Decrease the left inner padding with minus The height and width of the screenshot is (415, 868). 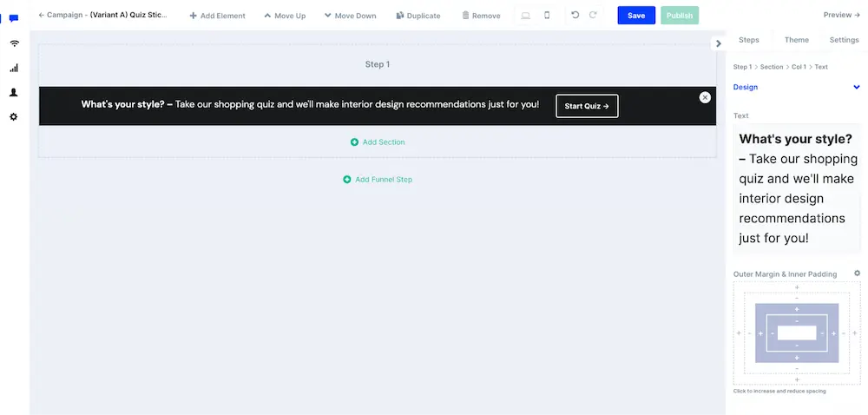(x=773, y=333)
